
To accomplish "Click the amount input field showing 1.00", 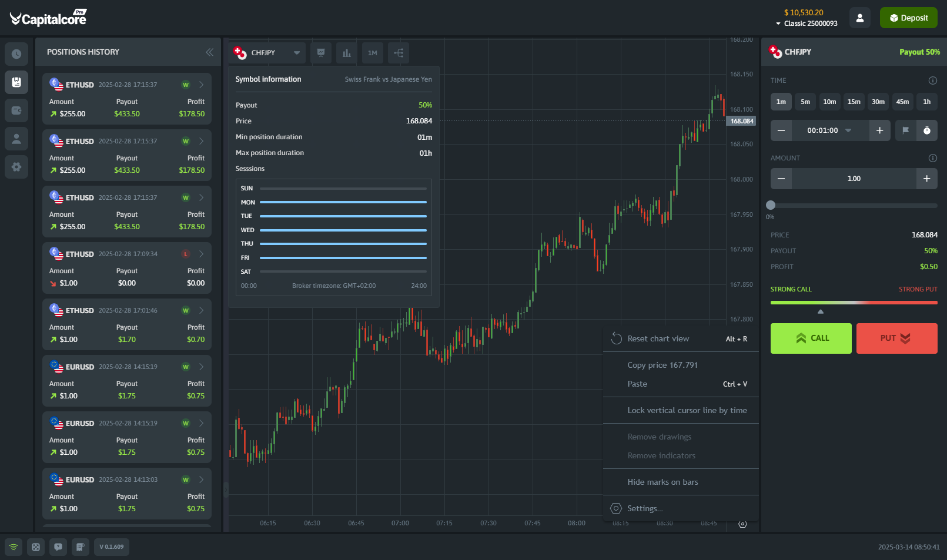I will pyautogui.click(x=854, y=179).
